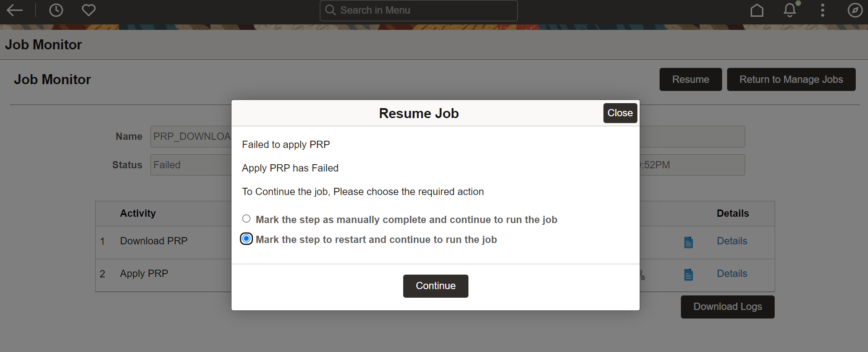The height and width of the screenshot is (352, 868).
Task: Click the favorites heart icon
Action: pos(89,10)
